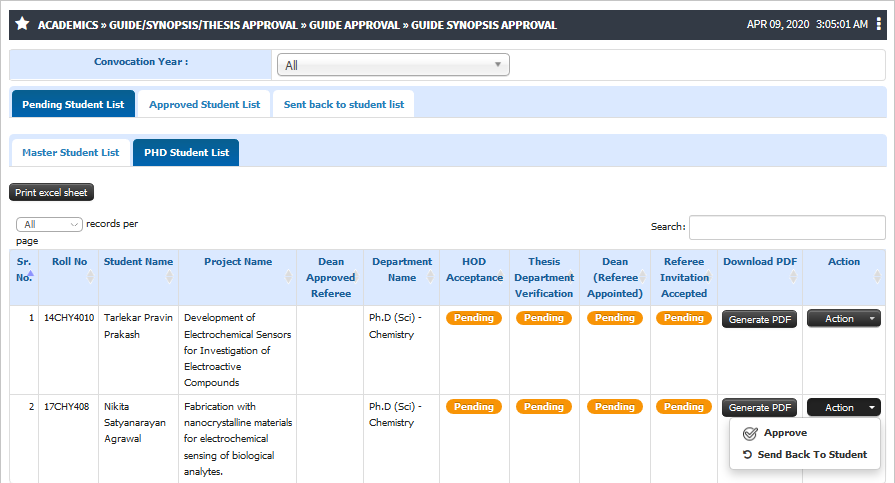The height and width of the screenshot is (483, 895).
Task: Open the records per page dropdown
Action: pyautogui.click(x=49, y=224)
